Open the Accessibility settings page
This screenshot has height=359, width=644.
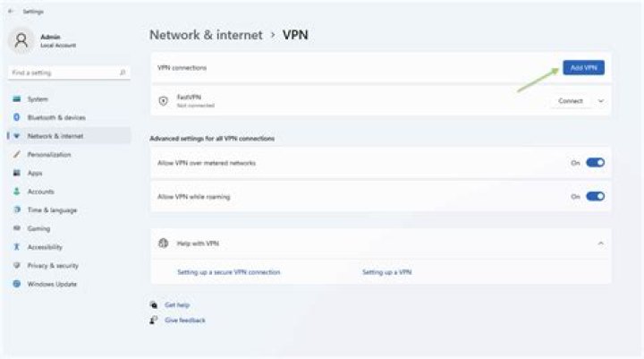tap(45, 247)
